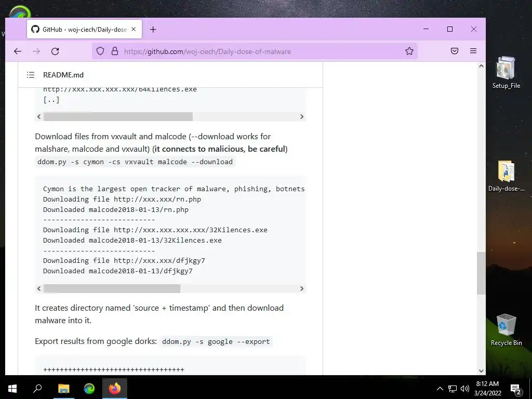Open Windows taskbar search
The height and width of the screenshot is (399, 532).
(37, 389)
